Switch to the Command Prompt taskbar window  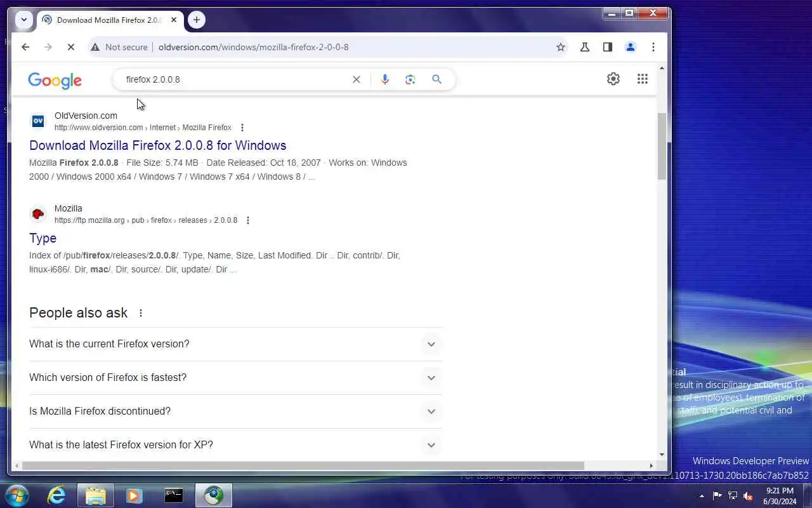pyautogui.click(x=174, y=495)
